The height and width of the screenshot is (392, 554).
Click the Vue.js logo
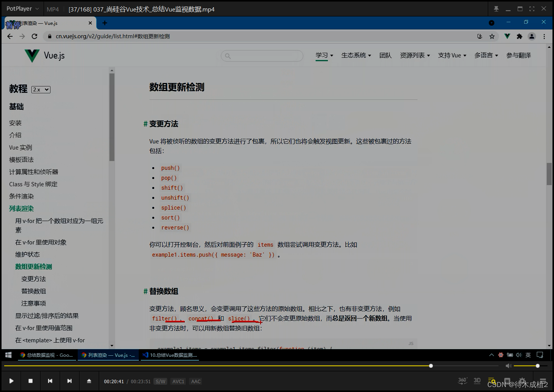click(x=44, y=55)
